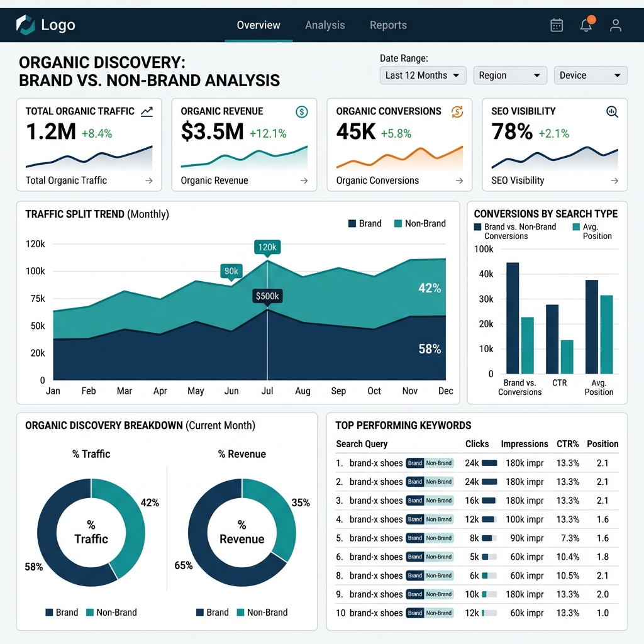Screen dimensions: 644x644
Task: Click the % Revenue donut chart center
Action: point(242,532)
